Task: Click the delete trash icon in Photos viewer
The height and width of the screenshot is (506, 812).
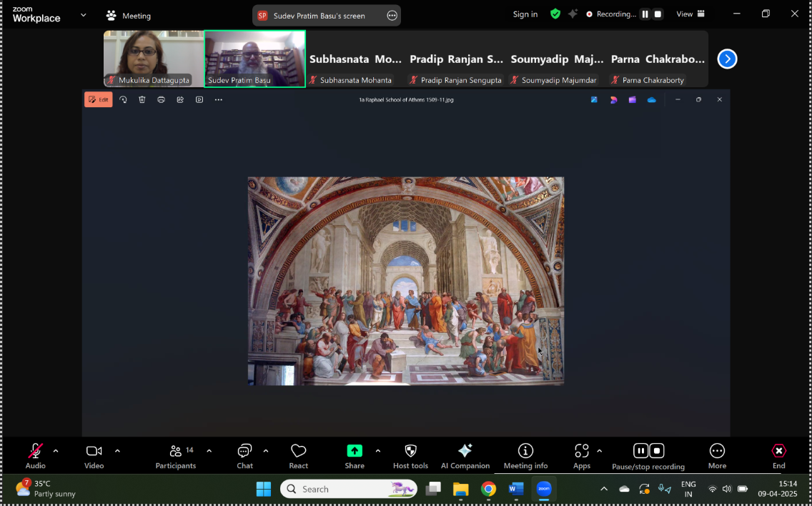Action: 142,99
